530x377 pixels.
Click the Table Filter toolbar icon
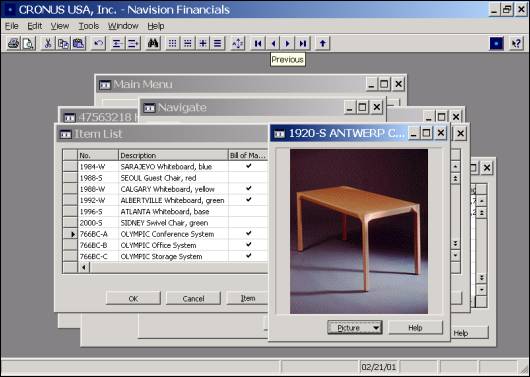click(x=188, y=43)
